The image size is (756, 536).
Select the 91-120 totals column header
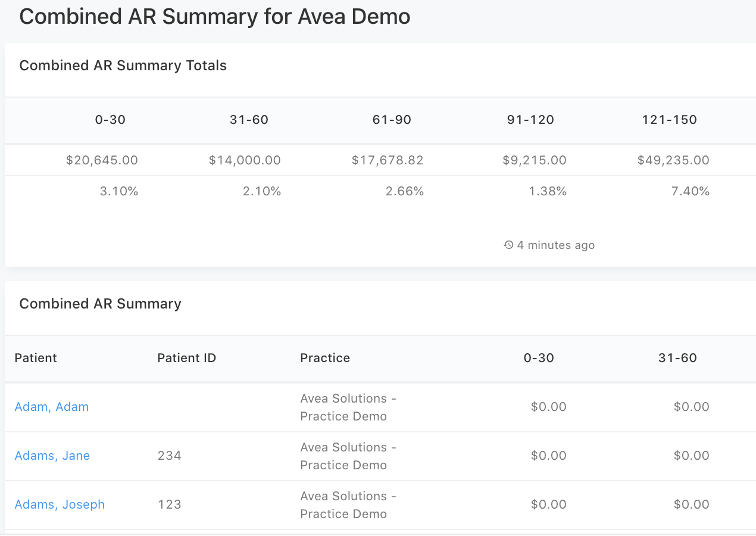pyautogui.click(x=530, y=120)
